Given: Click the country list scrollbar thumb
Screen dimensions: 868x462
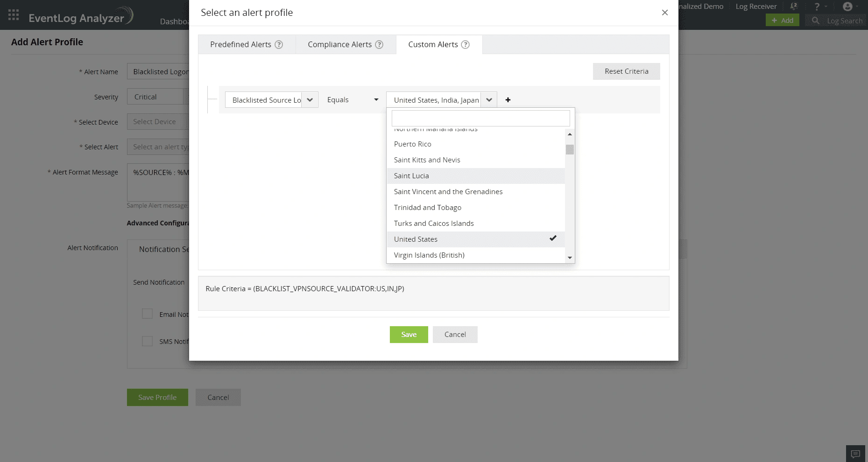Looking at the screenshot, I should click(570, 149).
